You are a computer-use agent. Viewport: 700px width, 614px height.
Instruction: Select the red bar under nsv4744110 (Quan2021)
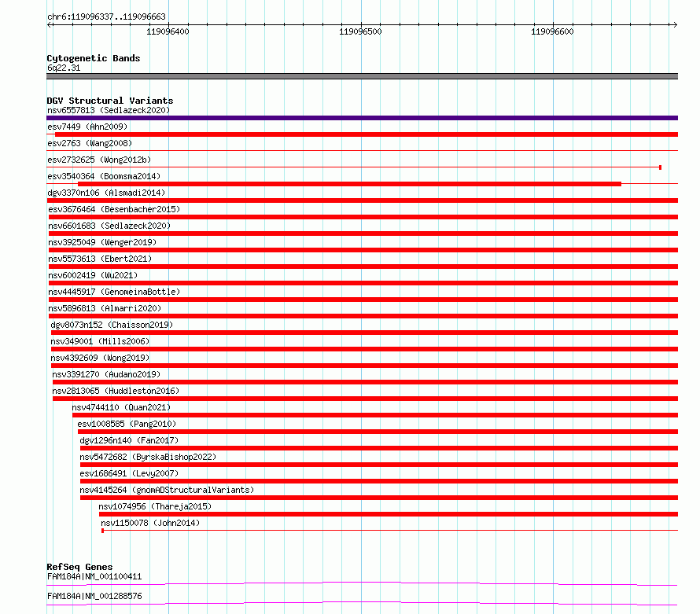click(375, 415)
